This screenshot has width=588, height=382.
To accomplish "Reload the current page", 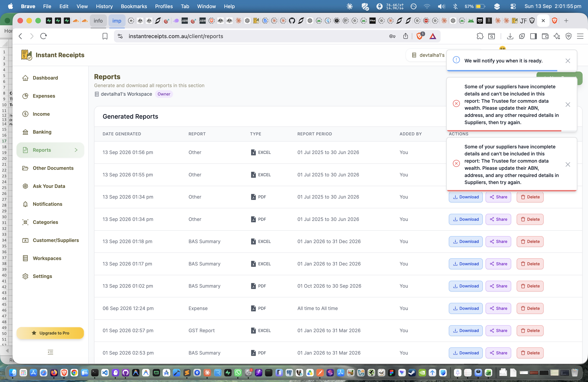I will coord(44,36).
